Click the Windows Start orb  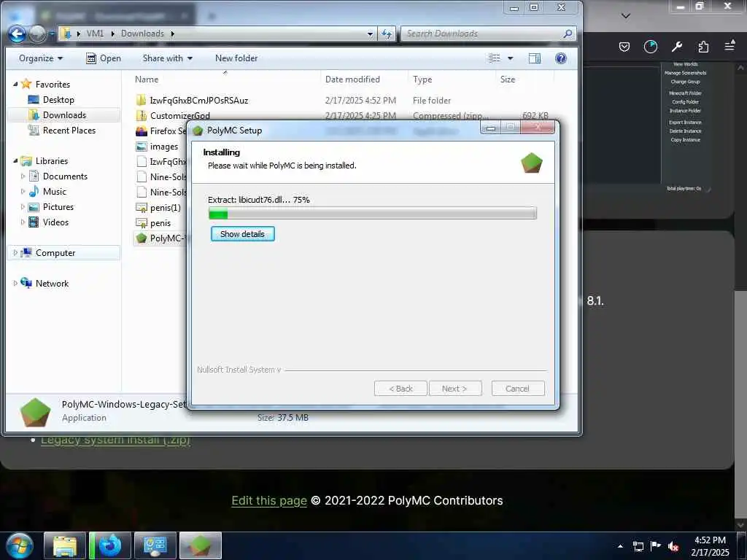19,545
